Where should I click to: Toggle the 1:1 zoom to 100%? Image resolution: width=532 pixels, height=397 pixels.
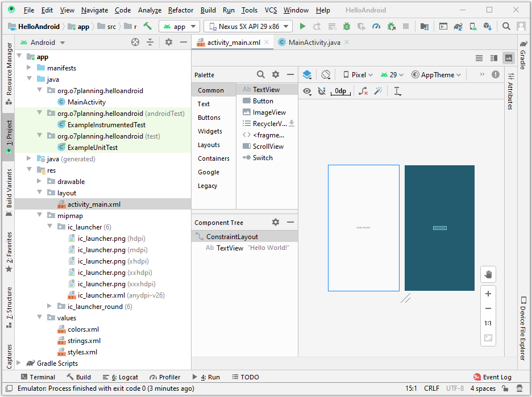(x=488, y=323)
